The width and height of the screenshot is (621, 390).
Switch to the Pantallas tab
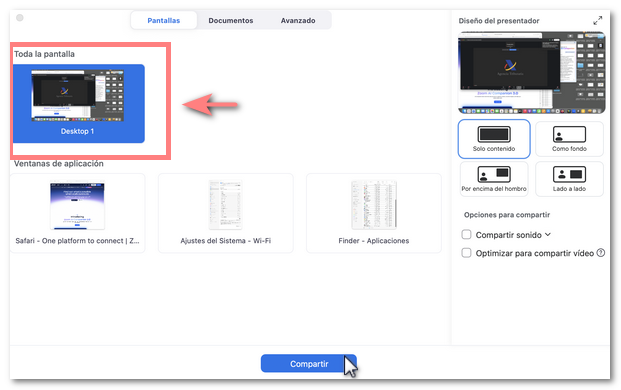pyautogui.click(x=164, y=20)
